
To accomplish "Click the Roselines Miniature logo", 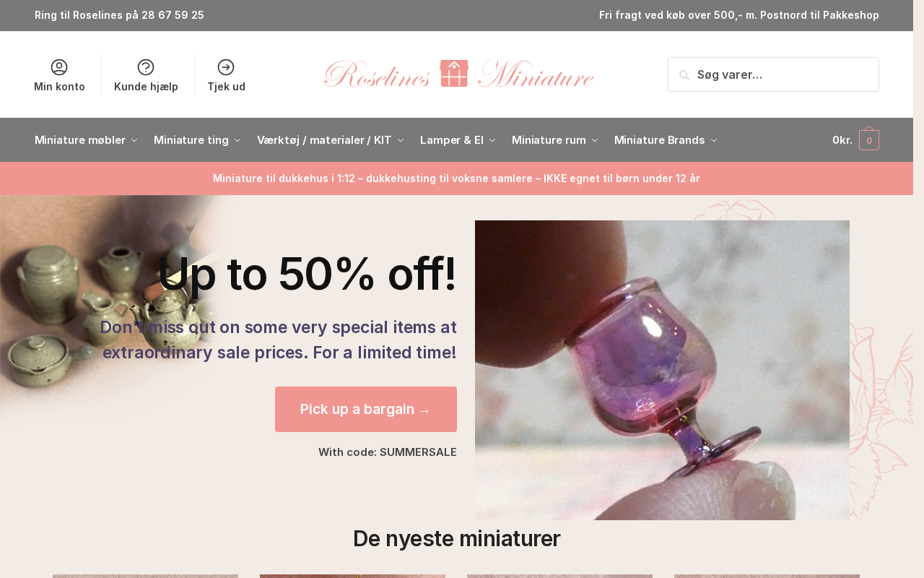I will [x=459, y=74].
